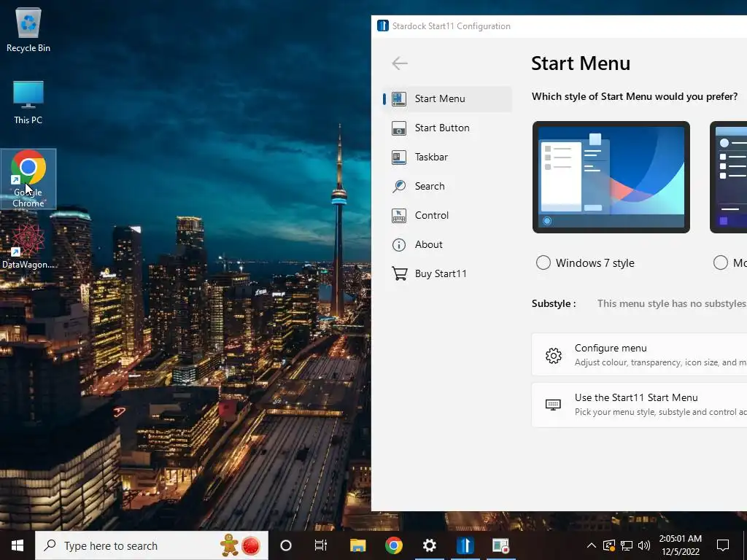Select the Windows 7 style radio button
Screen dimensions: 747x560
click(x=543, y=262)
